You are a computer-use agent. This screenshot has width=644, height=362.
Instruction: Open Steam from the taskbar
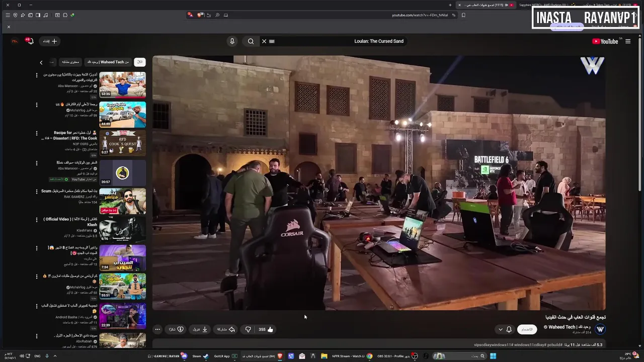click(201, 356)
